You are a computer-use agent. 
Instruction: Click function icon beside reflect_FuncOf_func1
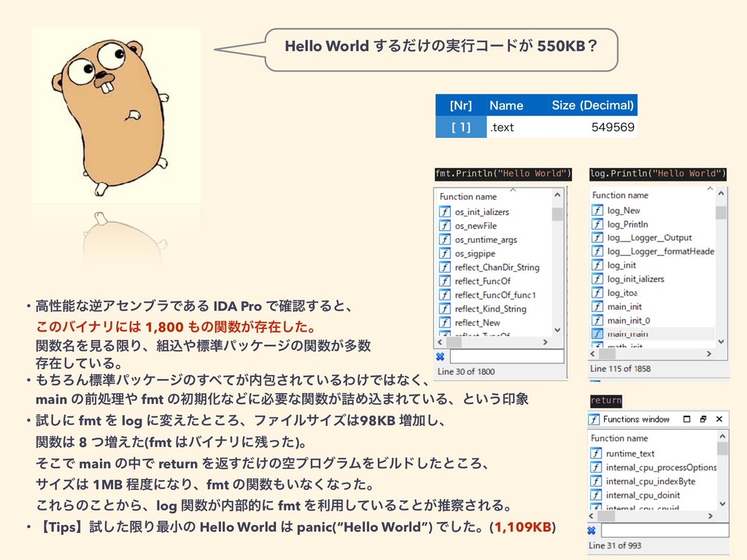(444, 295)
